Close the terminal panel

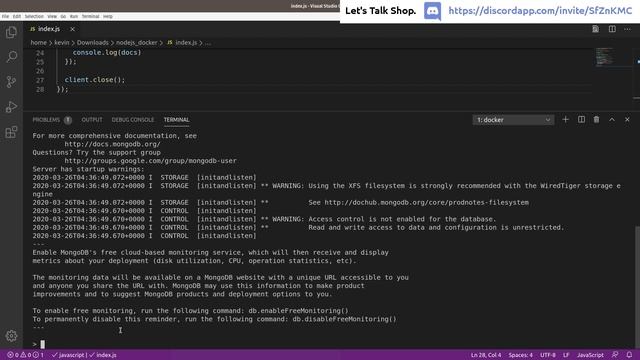pyautogui.click(x=627, y=120)
